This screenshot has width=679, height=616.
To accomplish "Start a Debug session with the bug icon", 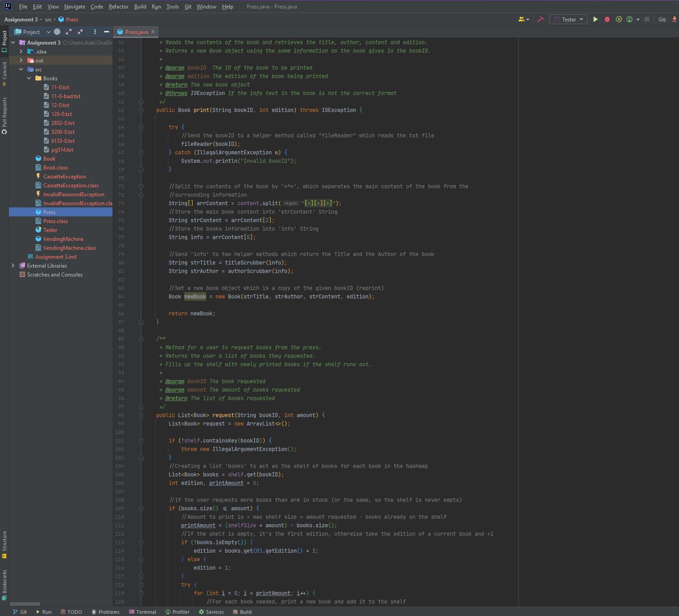I will 607,19.
